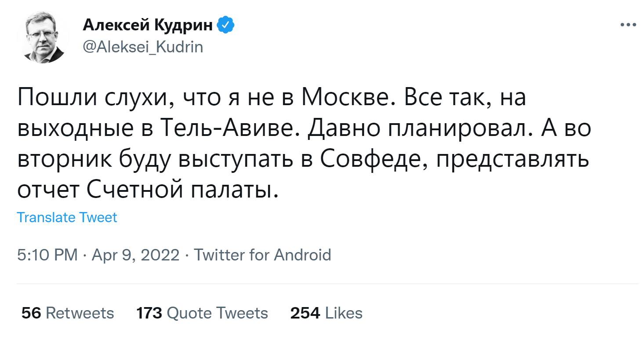Viewport: 644px width, 337px height.
Task: Click the Translate Tweet link
Action: coord(67,217)
